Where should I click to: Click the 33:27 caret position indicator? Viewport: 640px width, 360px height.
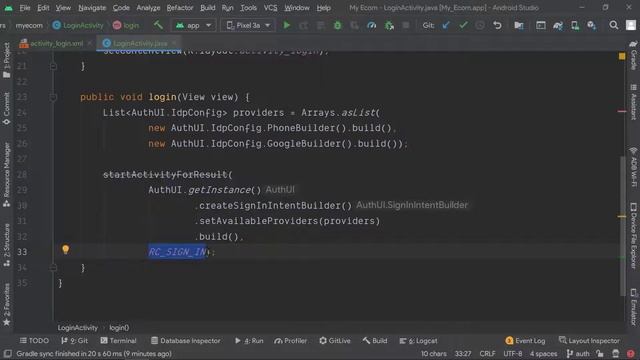[x=463, y=353]
